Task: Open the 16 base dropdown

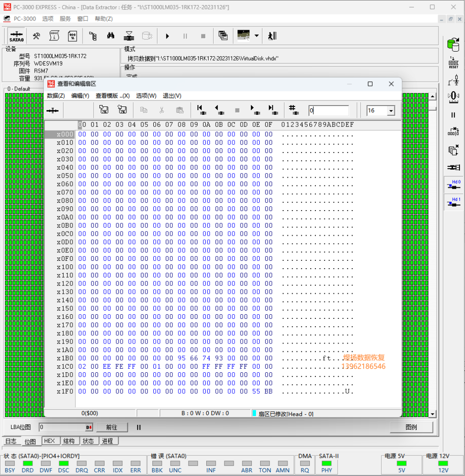Action: coord(391,111)
